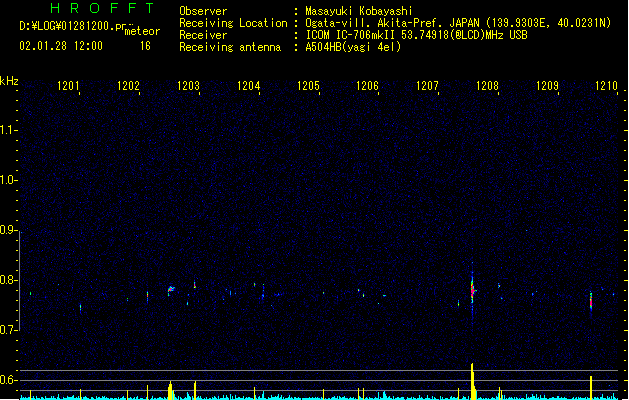Click the red meteor echo before 1210

point(591,301)
